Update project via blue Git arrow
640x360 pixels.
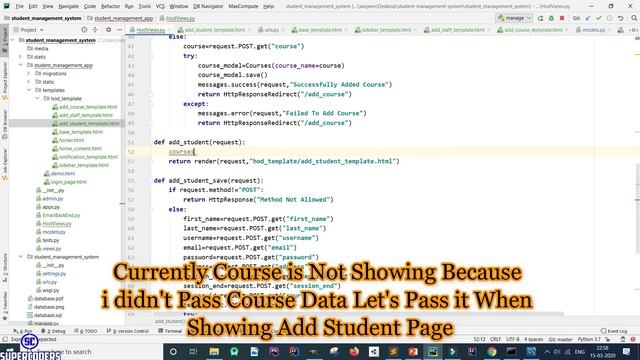[x=588, y=18]
